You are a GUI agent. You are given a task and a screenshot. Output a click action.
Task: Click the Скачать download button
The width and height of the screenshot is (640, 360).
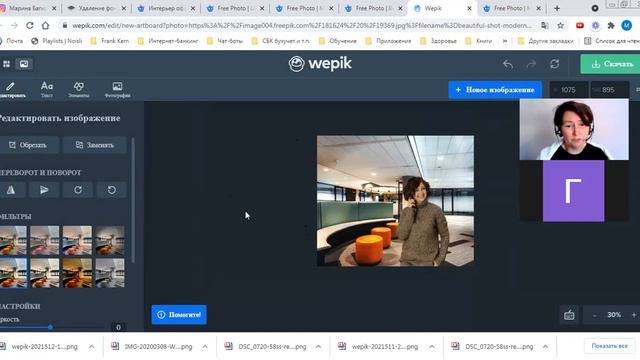click(610, 64)
